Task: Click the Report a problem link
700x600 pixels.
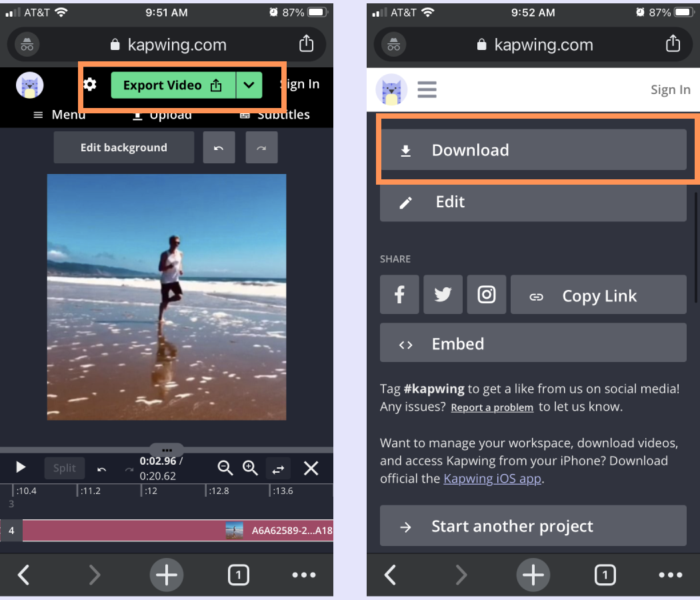Action: click(x=492, y=407)
